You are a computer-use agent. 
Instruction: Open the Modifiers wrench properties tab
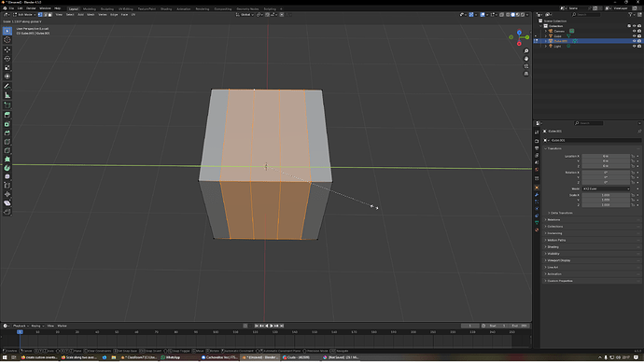pyautogui.click(x=537, y=195)
